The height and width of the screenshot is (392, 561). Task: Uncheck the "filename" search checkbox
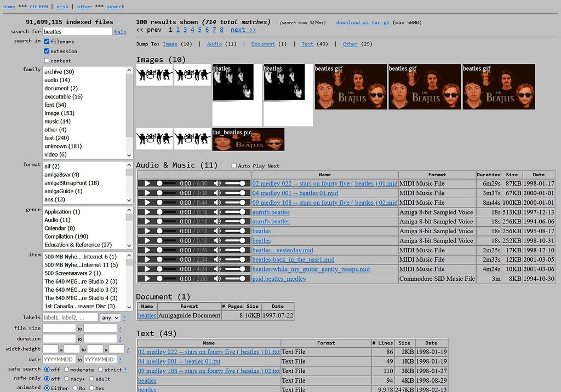point(46,41)
